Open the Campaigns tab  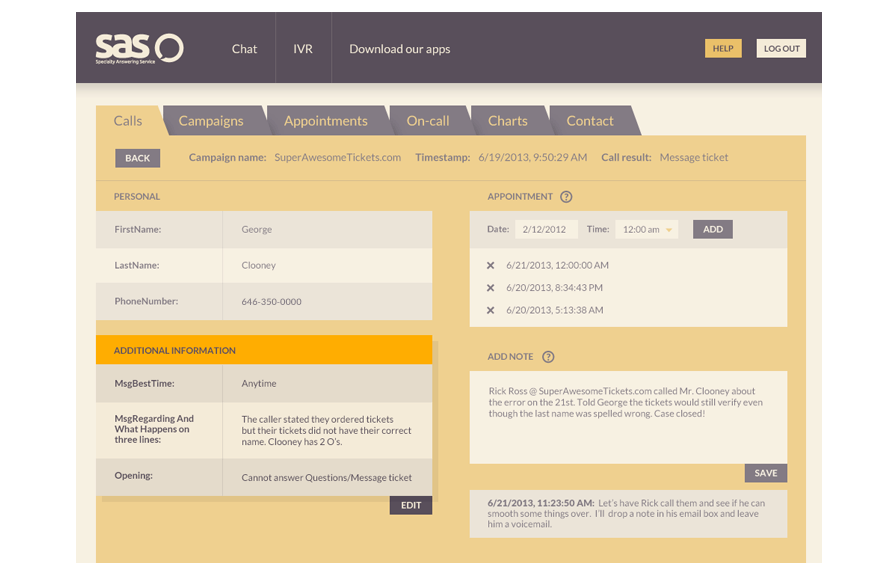pos(212,120)
